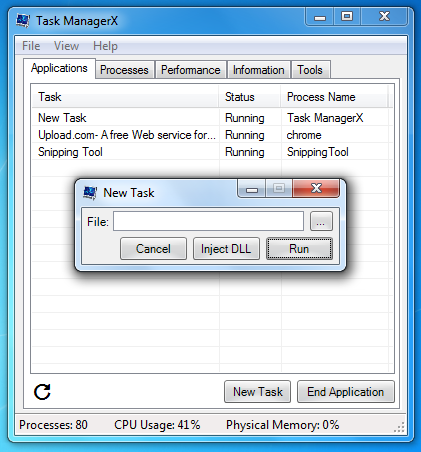Click the New Task dialog title icon

point(90,193)
